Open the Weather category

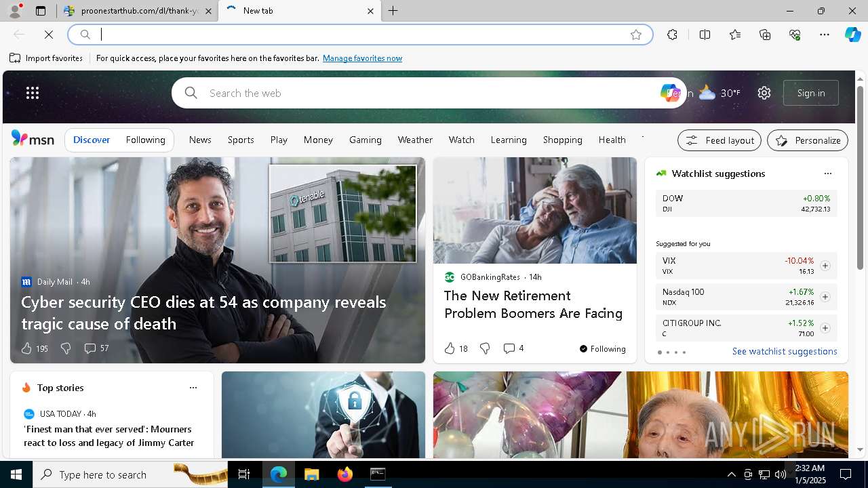click(415, 140)
